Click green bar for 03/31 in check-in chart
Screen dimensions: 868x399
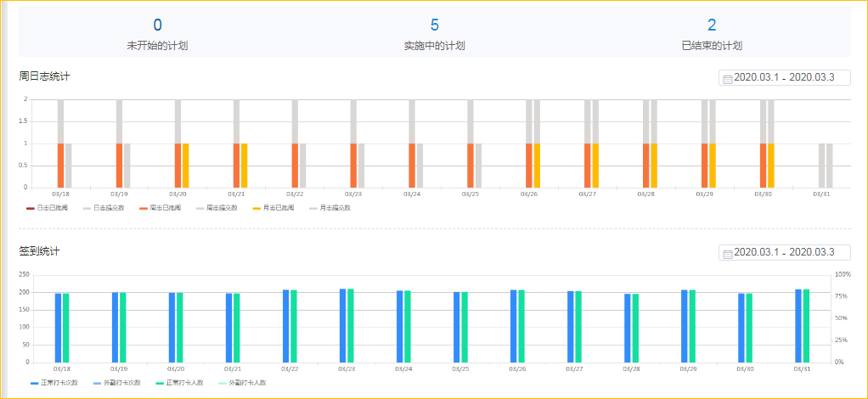806,325
